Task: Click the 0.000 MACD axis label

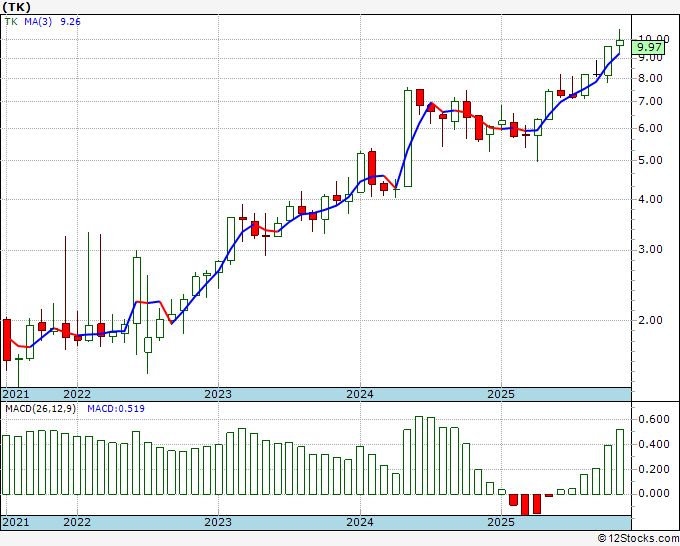Action: [654, 494]
